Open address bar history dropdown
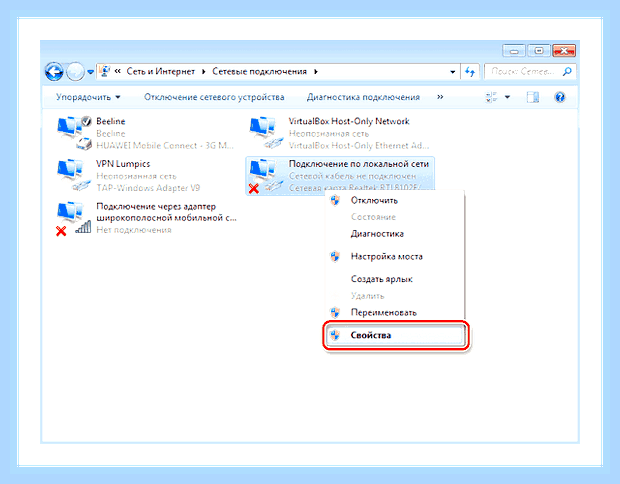Viewport: 620px width, 484px height. coord(452,72)
